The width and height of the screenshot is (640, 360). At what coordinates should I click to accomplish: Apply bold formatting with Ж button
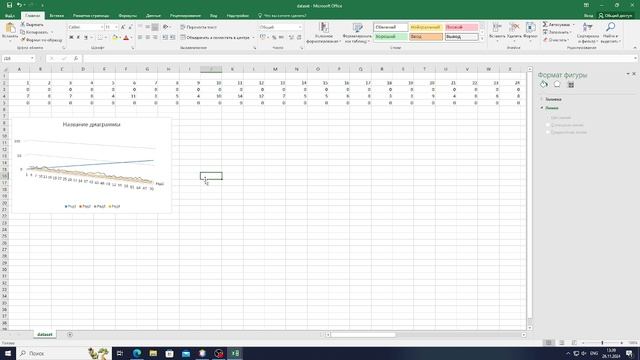71,38
